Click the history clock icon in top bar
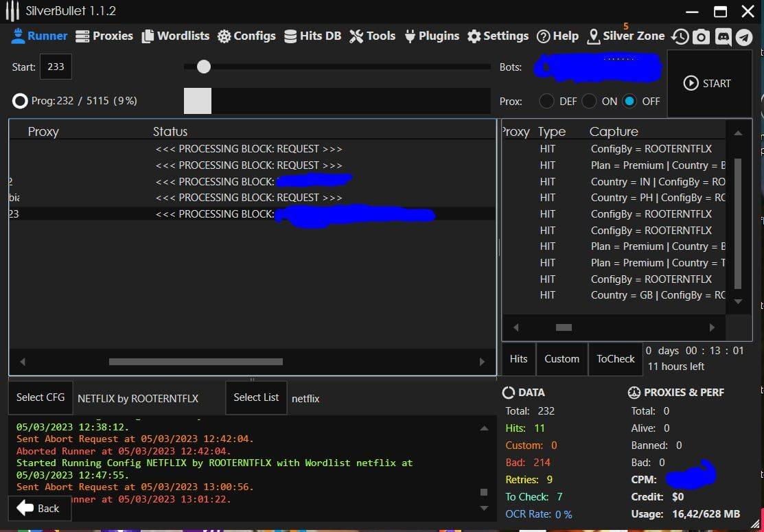 click(x=680, y=37)
